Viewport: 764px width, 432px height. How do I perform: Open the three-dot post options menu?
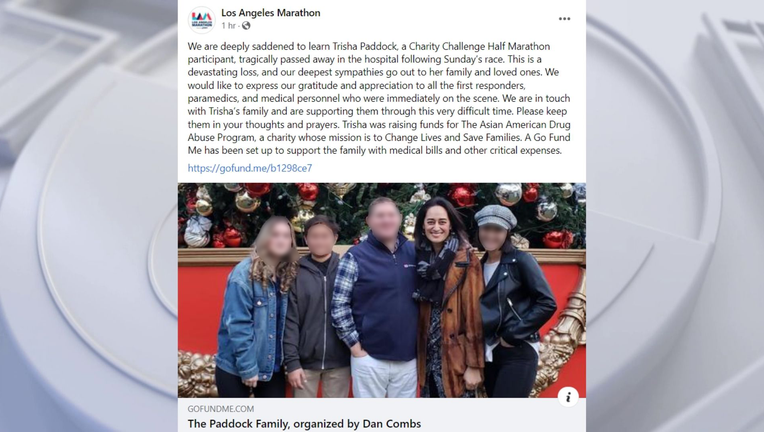(x=564, y=19)
